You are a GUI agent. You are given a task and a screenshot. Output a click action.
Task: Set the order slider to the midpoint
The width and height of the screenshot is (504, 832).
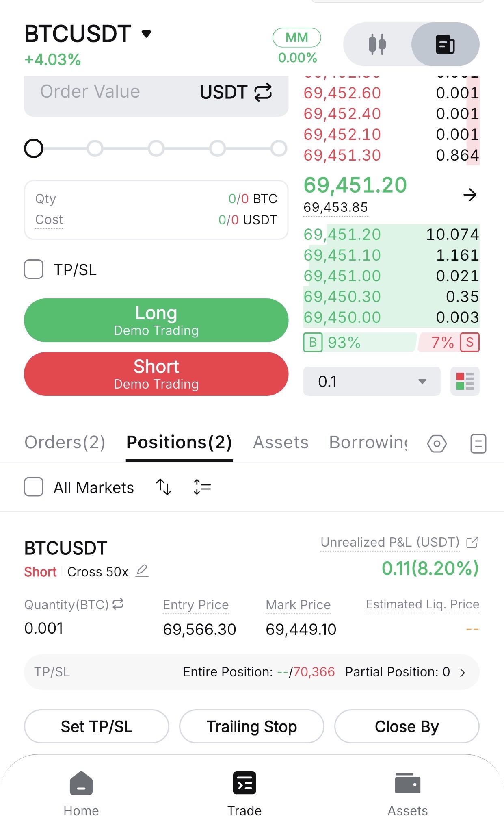point(156,148)
